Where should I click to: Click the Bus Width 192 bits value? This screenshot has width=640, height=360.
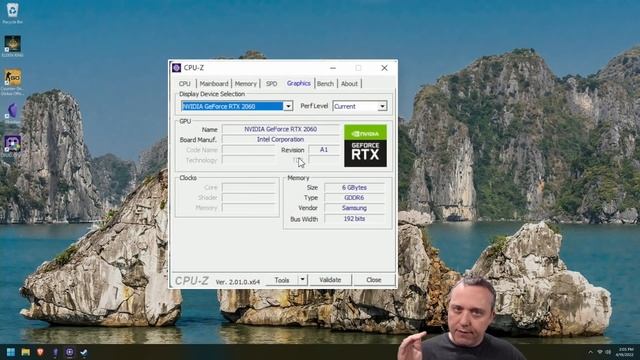point(354,219)
